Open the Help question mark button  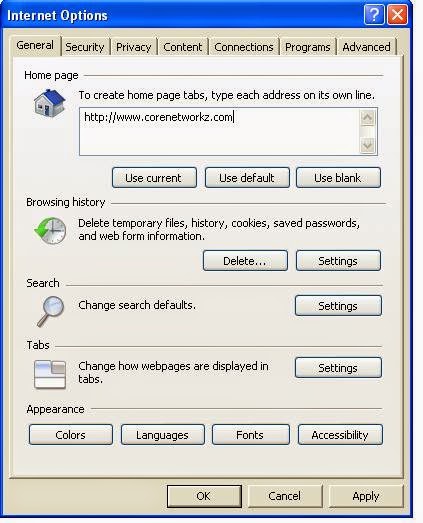[x=374, y=15]
